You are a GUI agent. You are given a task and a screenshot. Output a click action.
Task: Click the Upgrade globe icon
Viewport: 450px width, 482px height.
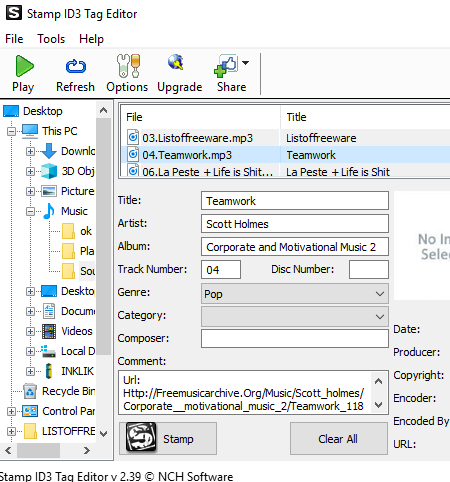176,62
